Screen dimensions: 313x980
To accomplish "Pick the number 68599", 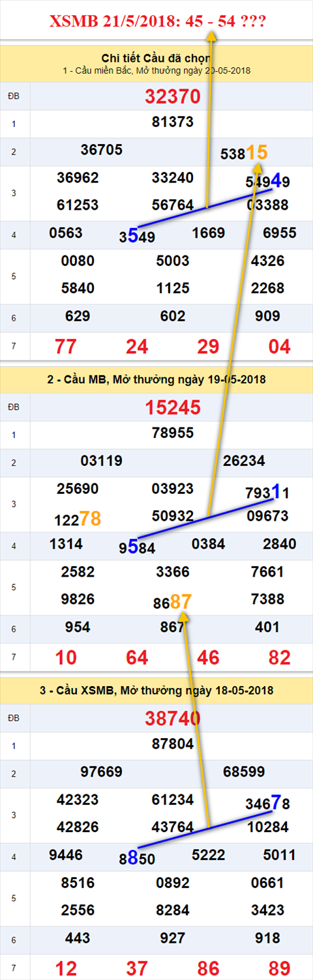I will tap(244, 771).
